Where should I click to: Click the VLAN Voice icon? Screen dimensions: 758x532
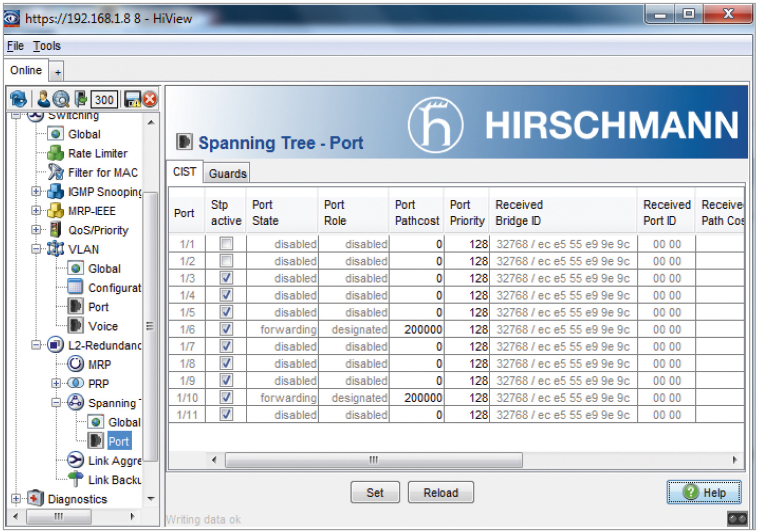(x=76, y=325)
